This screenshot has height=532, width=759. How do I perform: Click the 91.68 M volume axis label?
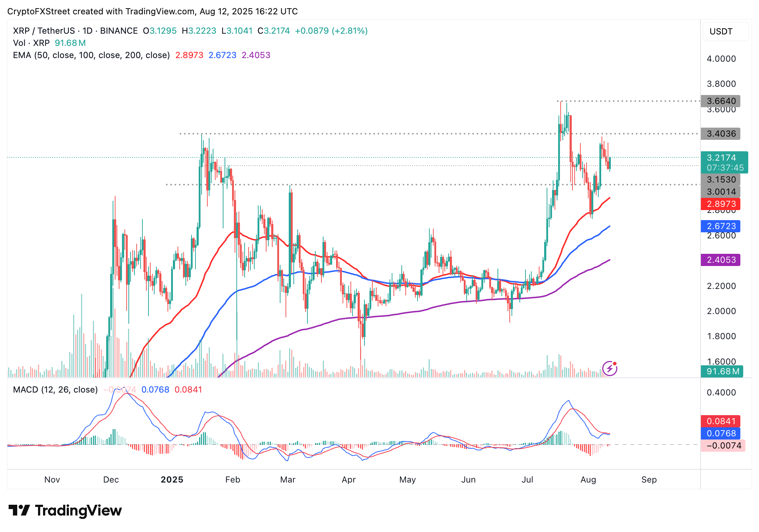[x=722, y=371]
